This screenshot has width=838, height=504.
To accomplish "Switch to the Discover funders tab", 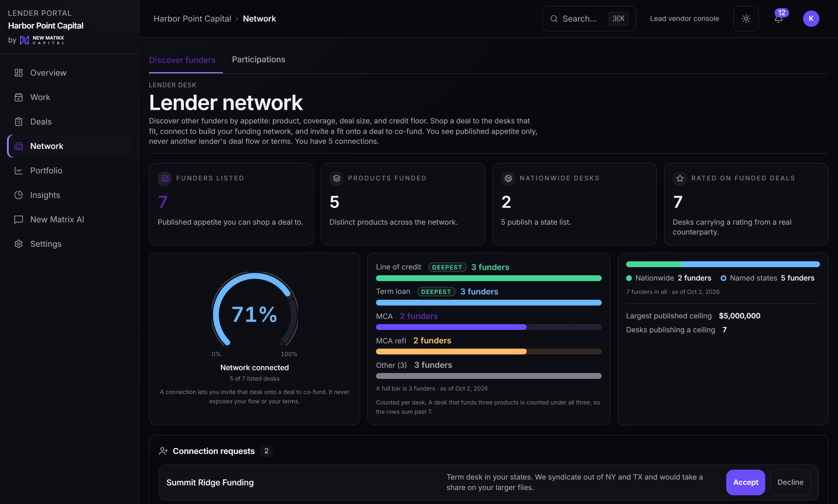I will click(182, 60).
